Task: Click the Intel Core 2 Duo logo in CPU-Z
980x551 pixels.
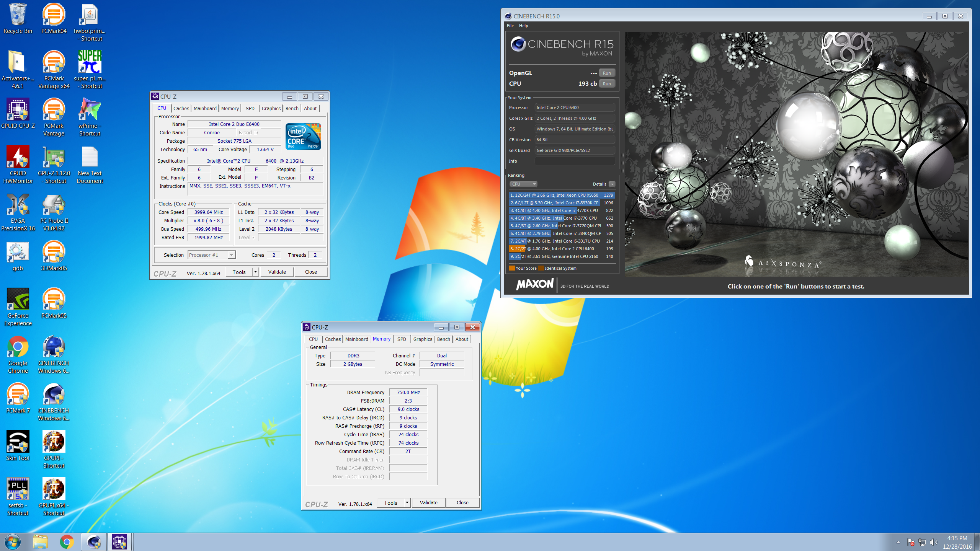Action: coord(304,137)
